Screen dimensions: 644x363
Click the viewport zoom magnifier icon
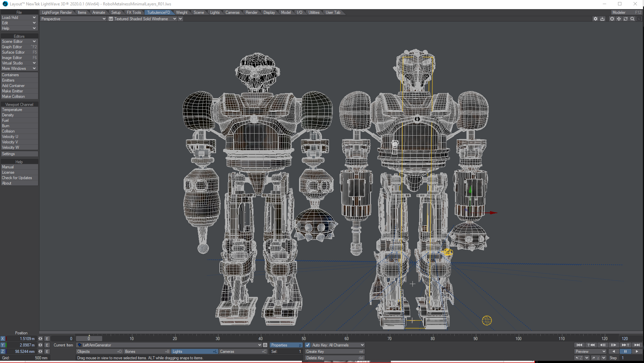pyautogui.click(x=632, y=19)
